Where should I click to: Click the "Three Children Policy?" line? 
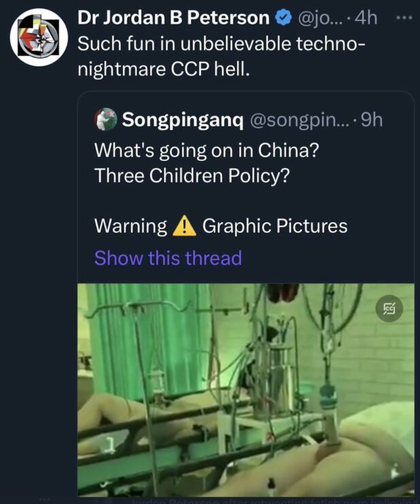click(x=192, y=175)
